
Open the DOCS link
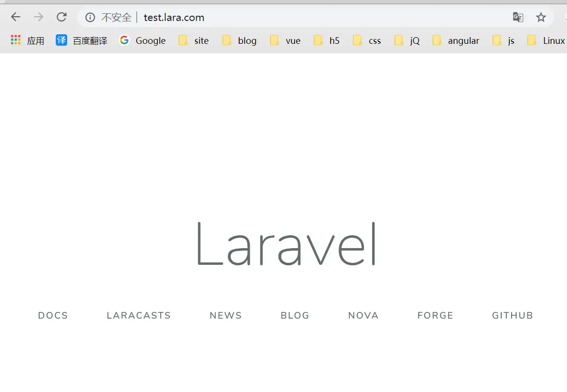coord(53,315)
